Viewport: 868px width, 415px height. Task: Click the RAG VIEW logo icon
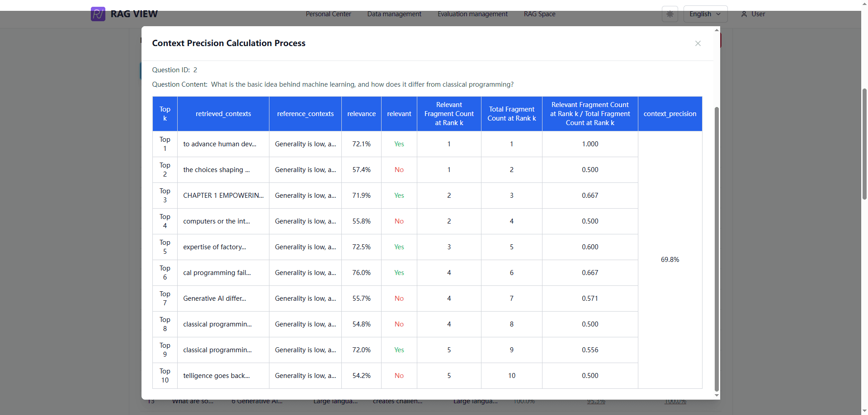click(98, 14)
